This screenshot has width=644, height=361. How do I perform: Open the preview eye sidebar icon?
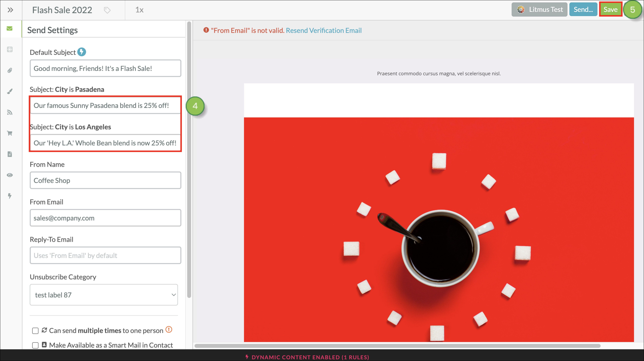coord(10,175)
